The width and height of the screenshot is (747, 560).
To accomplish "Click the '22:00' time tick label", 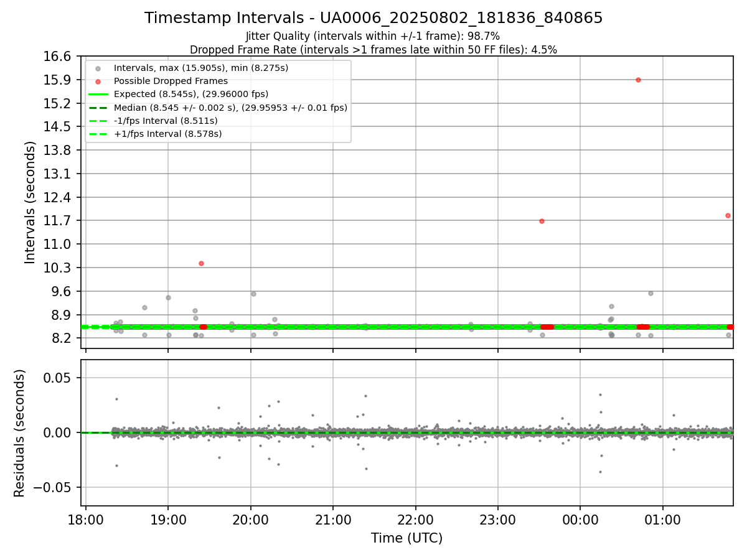I will point(415,519).
